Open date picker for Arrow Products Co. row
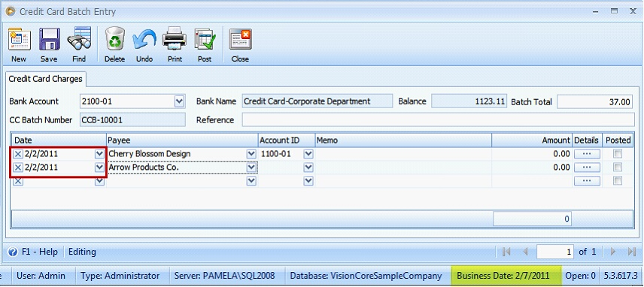Screen dimensions: 644x287 pos(99,168)
